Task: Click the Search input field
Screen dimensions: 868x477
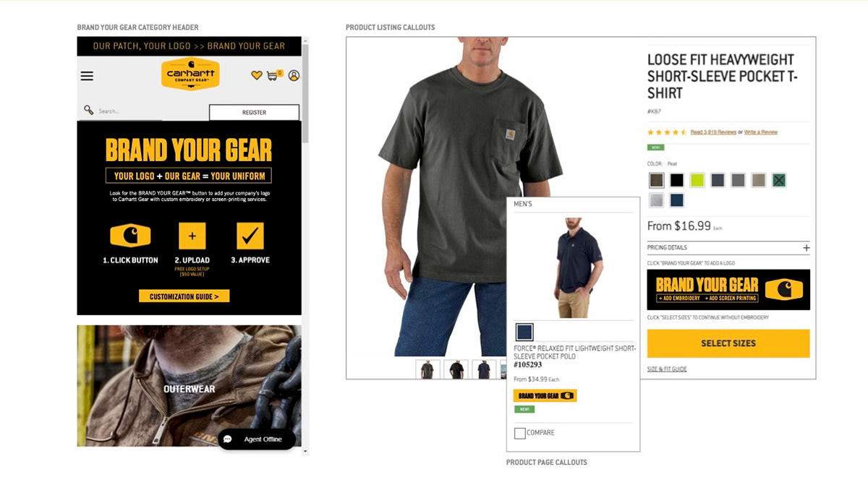Action: pyautogui.click(x=129, y=111)
